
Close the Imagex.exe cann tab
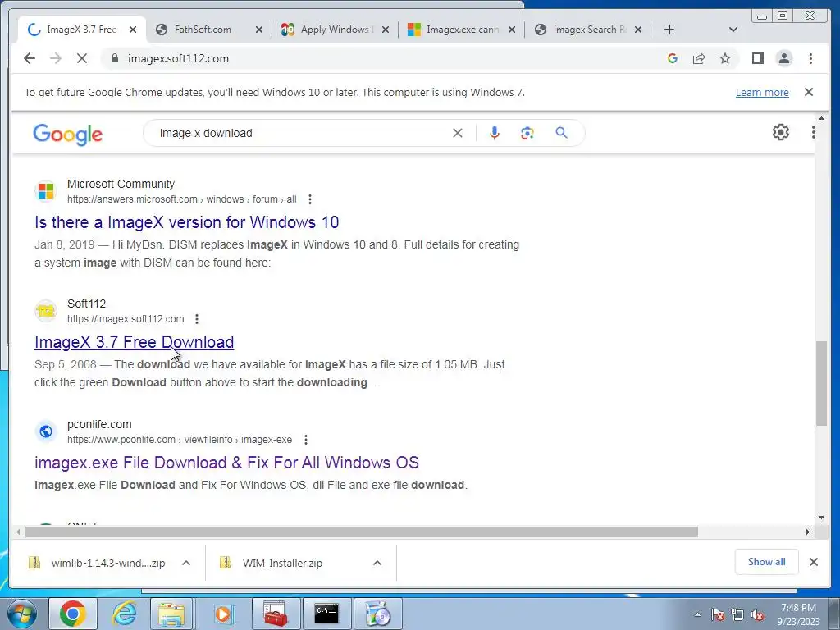pos(512,30)
